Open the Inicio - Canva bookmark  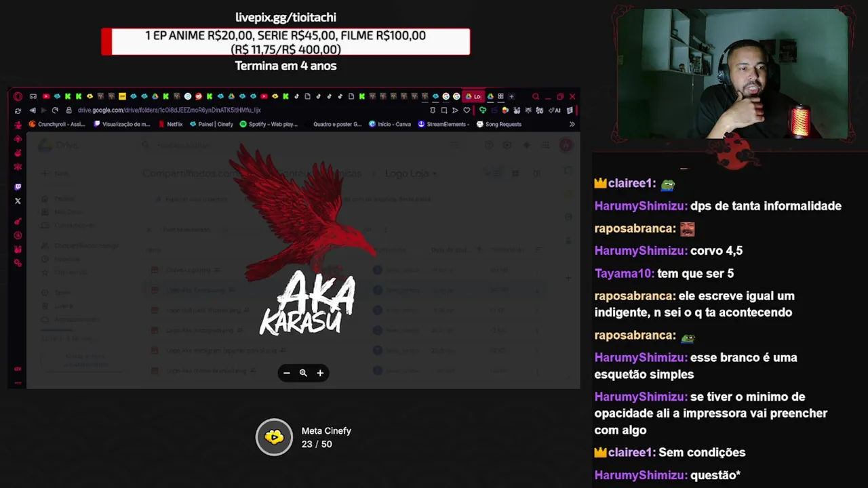[390, 124]
